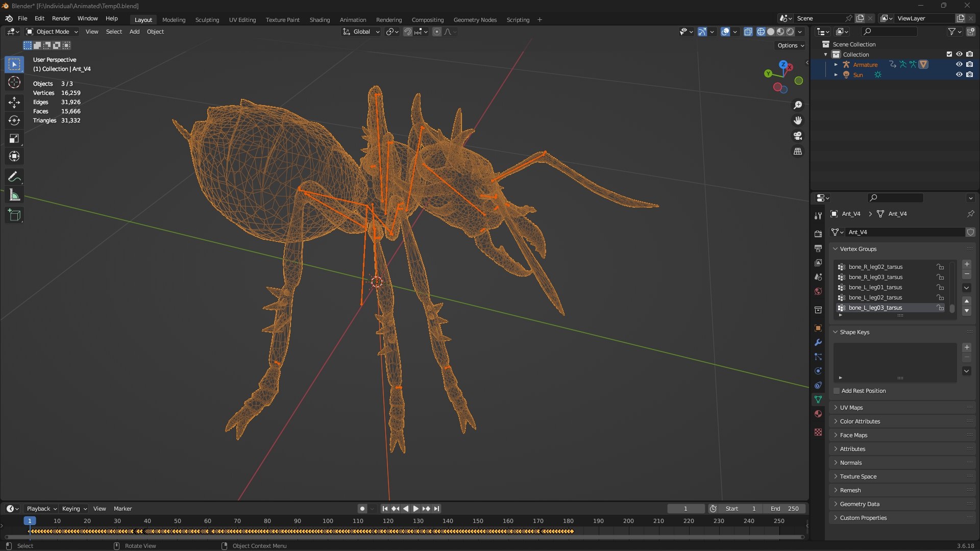Screen dimensions: 980x551
Task: Click current frame number field
Action: coord(685,509)
